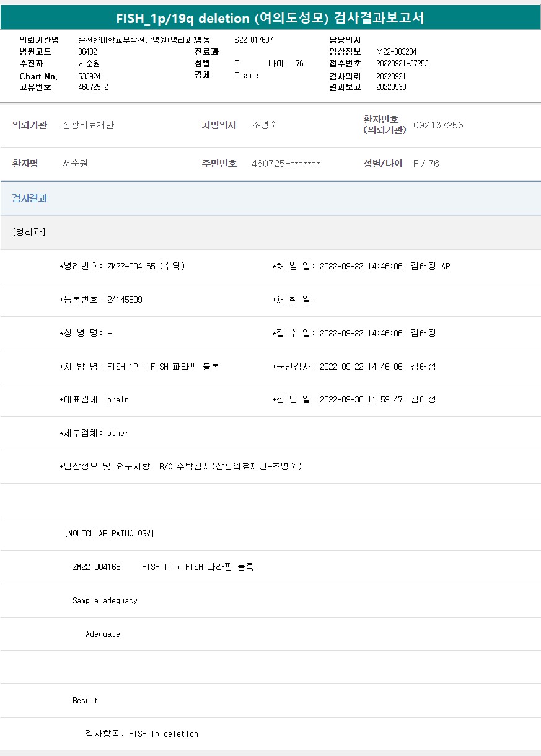
Task: Select prescribing doctor name 조영숙
Action: pyautogui.click(x=265, y=125)
